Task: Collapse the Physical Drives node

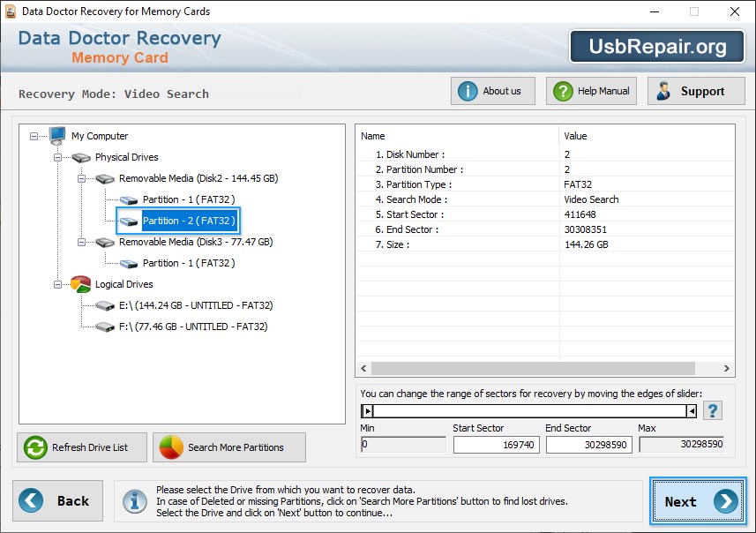Action: pos(58,157)
